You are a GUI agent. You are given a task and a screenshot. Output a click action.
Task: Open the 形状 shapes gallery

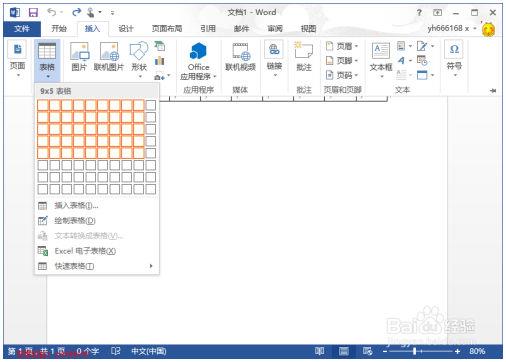click(139, 59)
